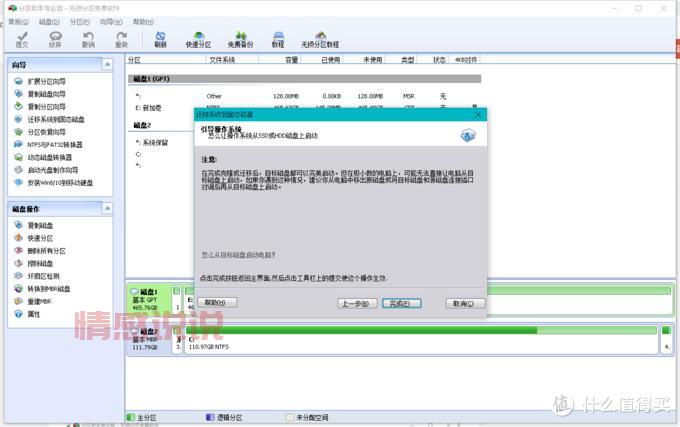Click the 刷新 (Refresh) toolbar icon
The height and width of the screenshot is (427, 680).
click(x=160, y=38)
